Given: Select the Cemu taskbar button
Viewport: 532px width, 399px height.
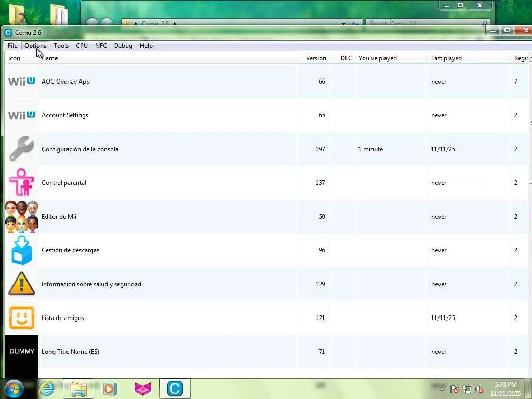Looking at the screenshot, I should 175,389.
